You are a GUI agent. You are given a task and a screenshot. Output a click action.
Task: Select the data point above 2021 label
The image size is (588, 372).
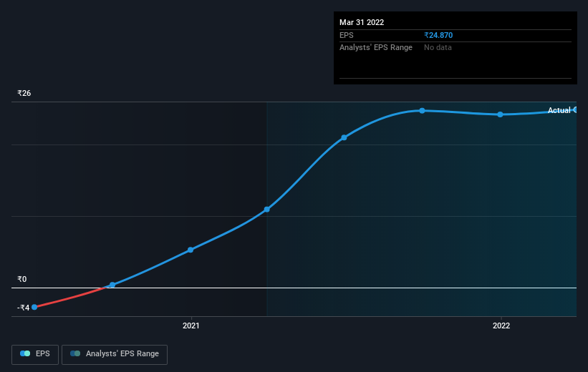[x=191, y=250]
